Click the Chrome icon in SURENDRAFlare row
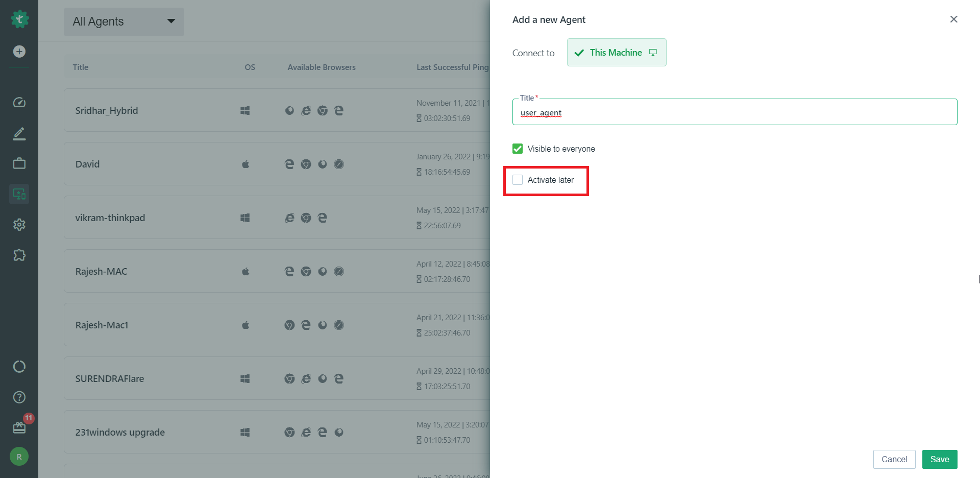980x478 pixels. pyautogui.click(x=290, y=378)
